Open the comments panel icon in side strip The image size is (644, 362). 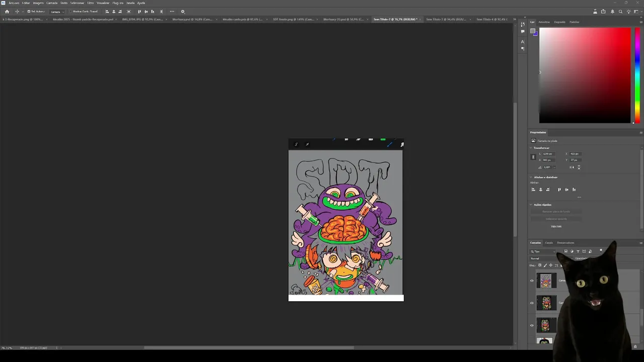(523, 31)
